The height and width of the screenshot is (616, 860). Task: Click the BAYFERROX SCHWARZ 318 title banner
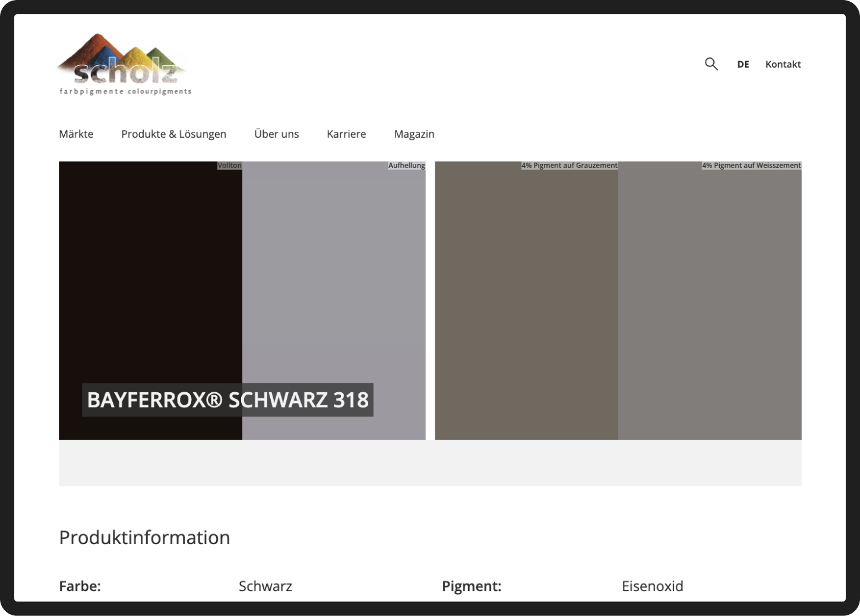pos(227,400)
